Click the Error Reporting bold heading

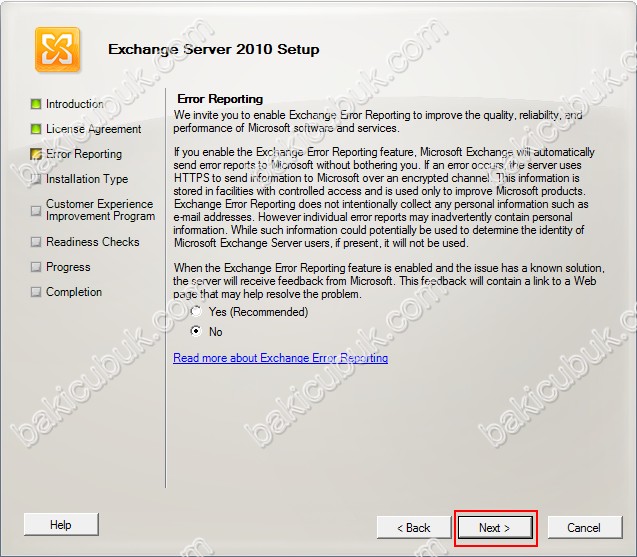click(220, 99)
